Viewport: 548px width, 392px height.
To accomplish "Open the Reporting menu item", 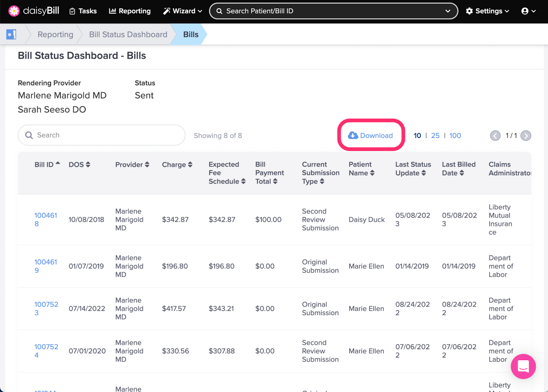I will pos(129,11).
